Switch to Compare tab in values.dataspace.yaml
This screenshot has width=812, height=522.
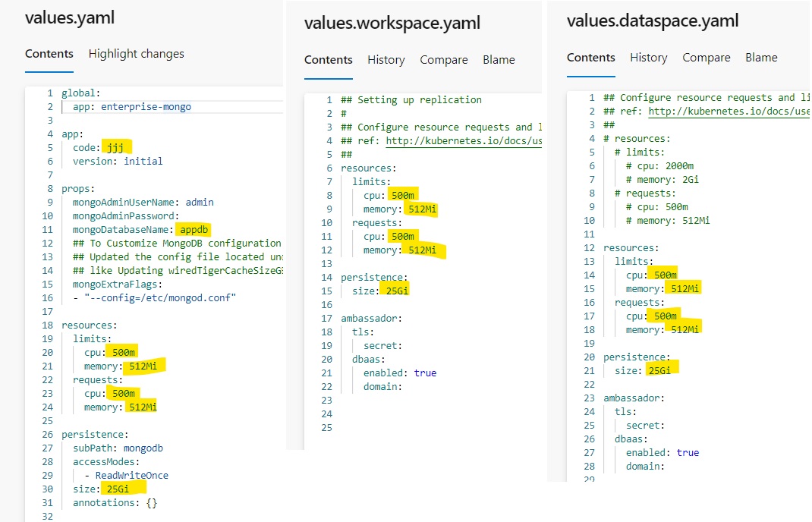click(706, 58)
